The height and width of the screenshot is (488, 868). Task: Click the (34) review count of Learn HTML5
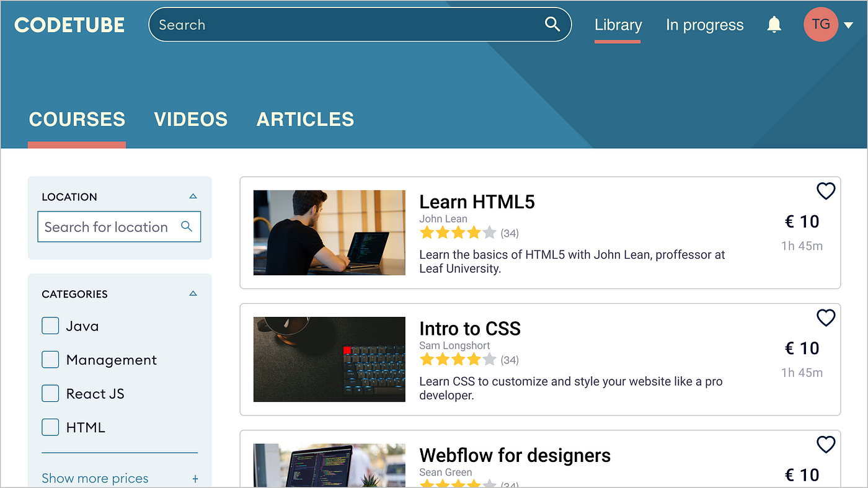510,233
